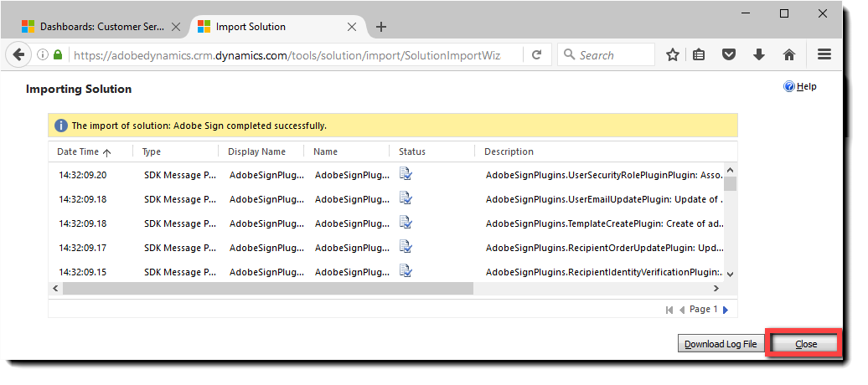The height and width of the screenshot is (385, 868).
Task: Click the Download Log File button
Action: pyautogui.click(x=721, y=344)
